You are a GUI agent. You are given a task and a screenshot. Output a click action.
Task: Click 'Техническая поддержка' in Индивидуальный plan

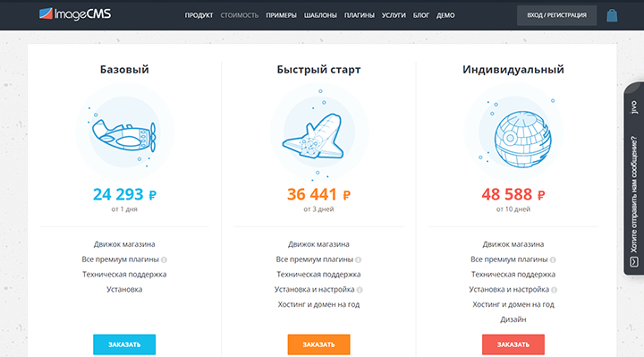point(513,274)
